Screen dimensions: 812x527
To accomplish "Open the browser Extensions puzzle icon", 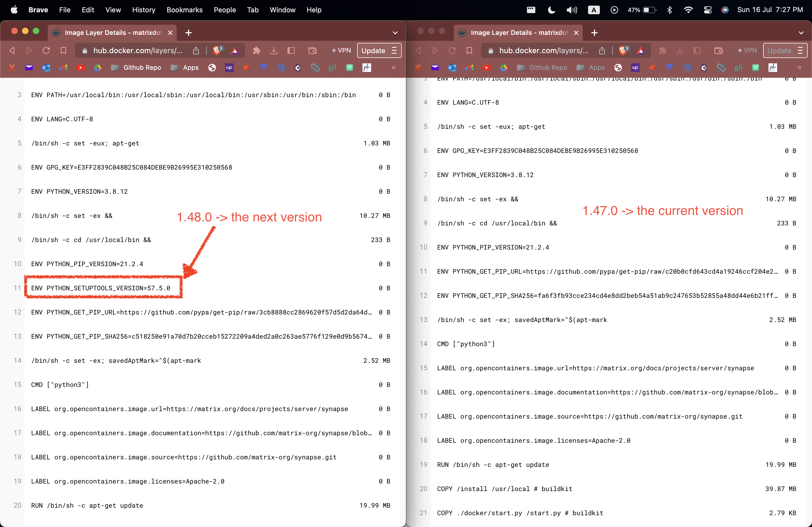I will pyautogui.click(x=256, y=50).
